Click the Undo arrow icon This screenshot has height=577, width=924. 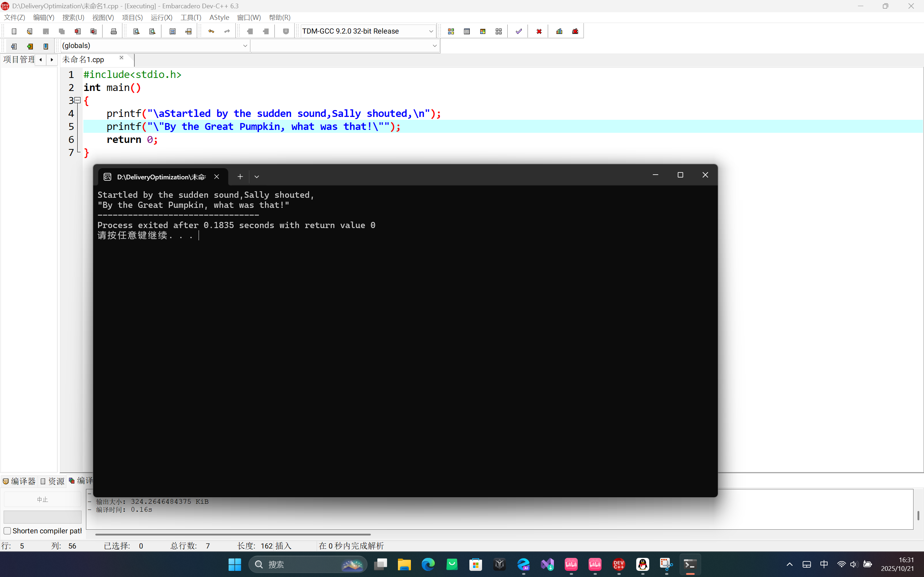211,31
